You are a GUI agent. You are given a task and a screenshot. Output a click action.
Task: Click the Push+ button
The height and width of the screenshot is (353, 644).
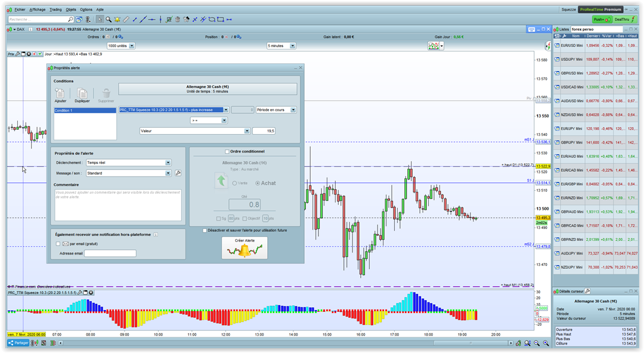coord(602,19)
